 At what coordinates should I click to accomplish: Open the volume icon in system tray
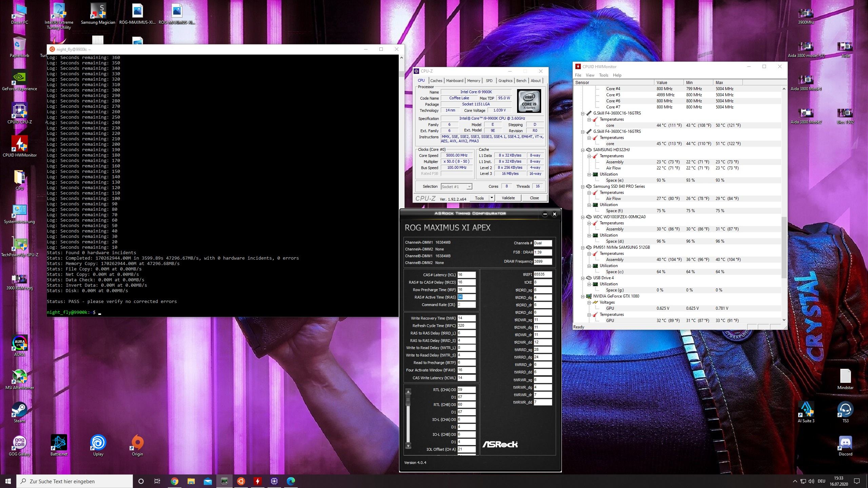pos(811,481)
